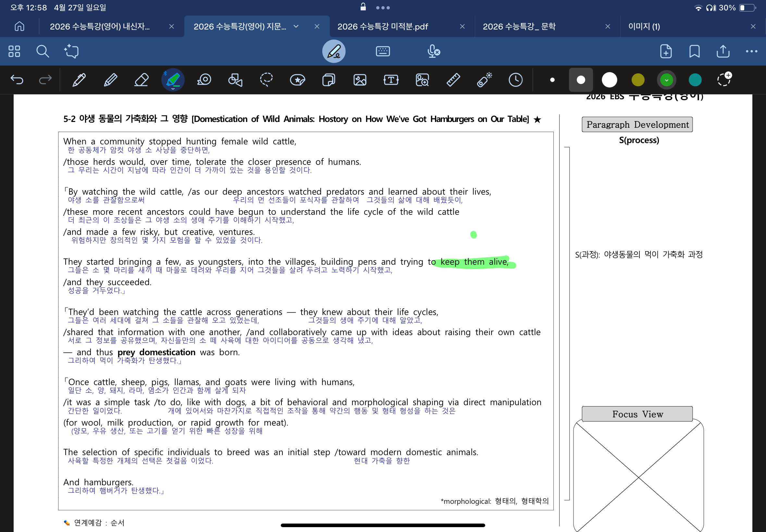The image size is (766, 532).
Task: Select the eraser tool
Action: tap(142, 80)
